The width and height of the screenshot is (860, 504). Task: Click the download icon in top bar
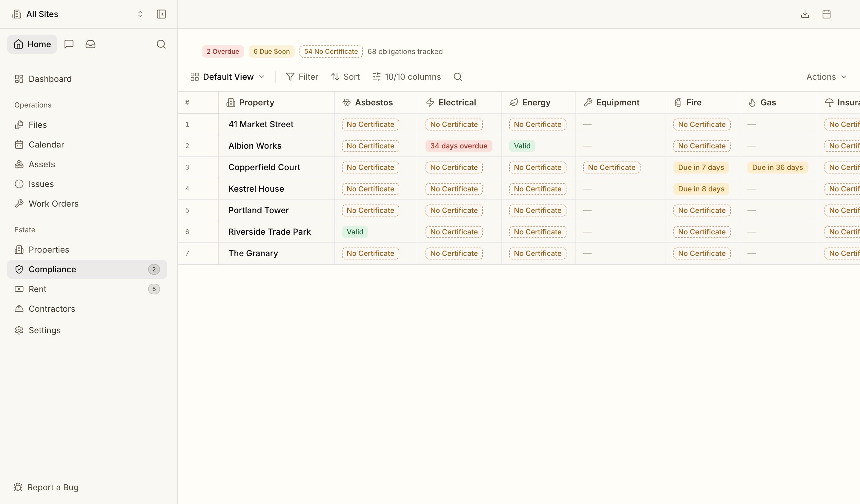(805, 14)
